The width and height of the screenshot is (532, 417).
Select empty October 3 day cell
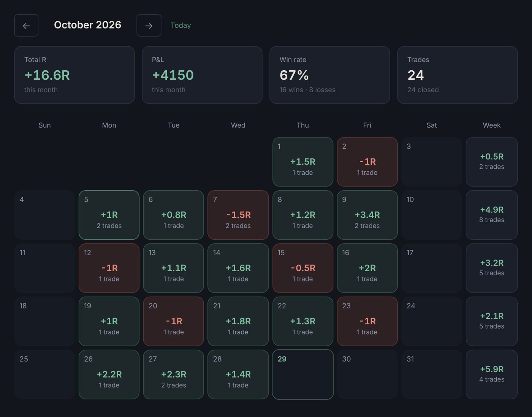pos(432,162)
